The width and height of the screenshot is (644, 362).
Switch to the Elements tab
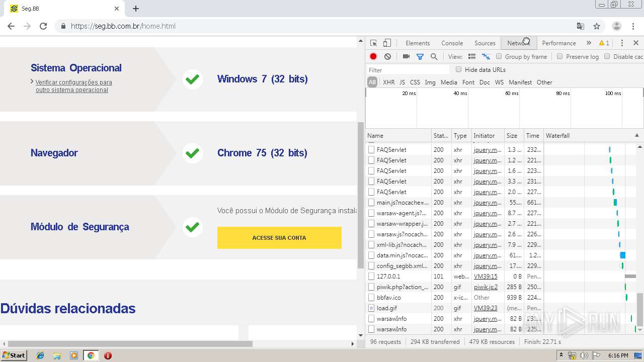418,43
